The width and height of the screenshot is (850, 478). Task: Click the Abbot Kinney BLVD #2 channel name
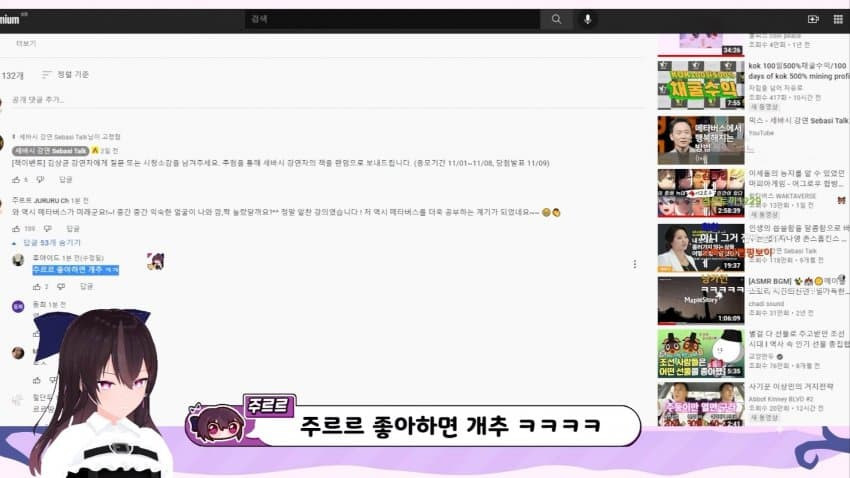click(781, 399)
